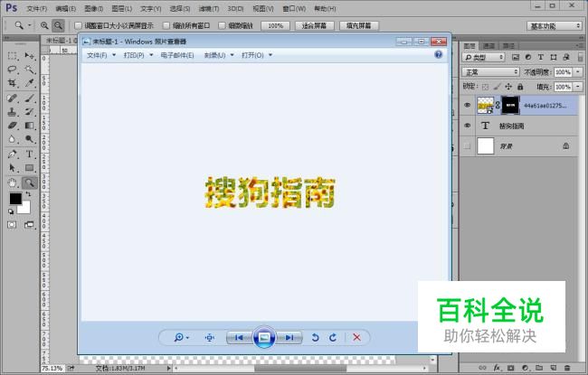Open the workspace 基本功能 dropdown
The height and width of the screenshot is (375, 588).
point(555,26)
